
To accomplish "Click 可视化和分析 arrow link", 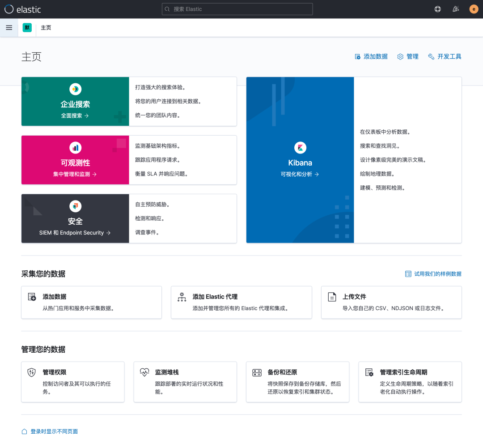I will pyautogui.click(x=300, y=174).
